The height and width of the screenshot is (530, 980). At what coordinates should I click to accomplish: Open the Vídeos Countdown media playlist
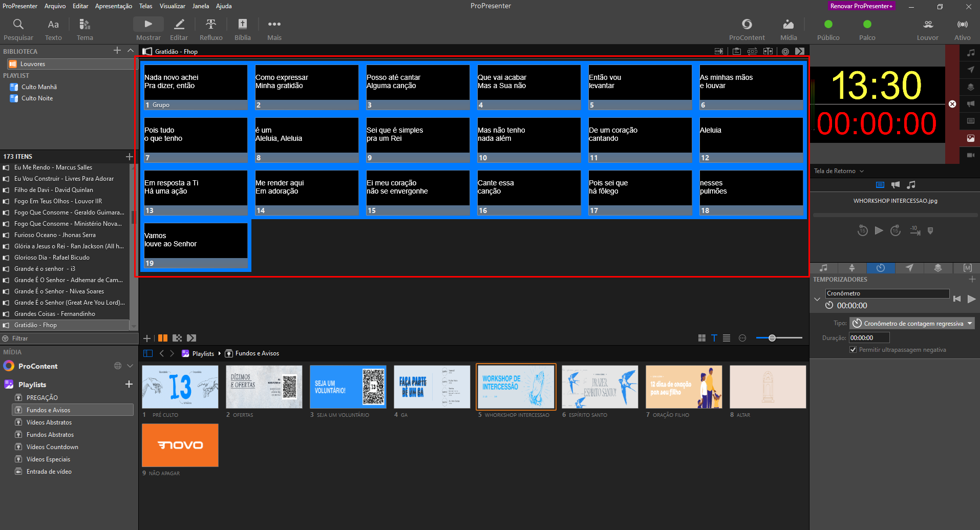[52, 447]
